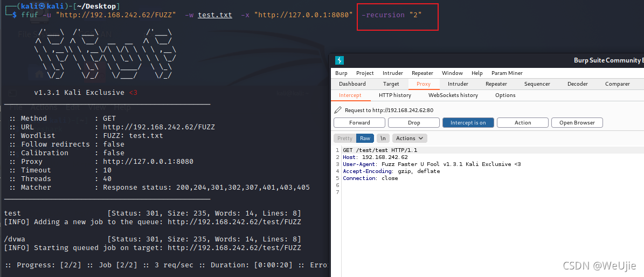Switch to the Decoder tab
Screen dimensions: 644x277
pos(578,84)
